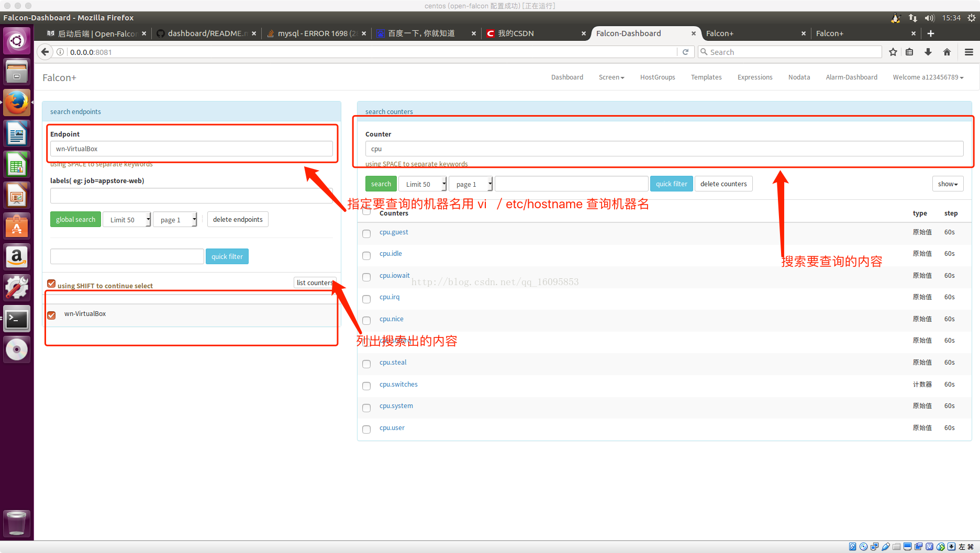Screen dimensions: 980x553
Task: Check the cpu.user counter checkbox
Action: pos(366,429)
